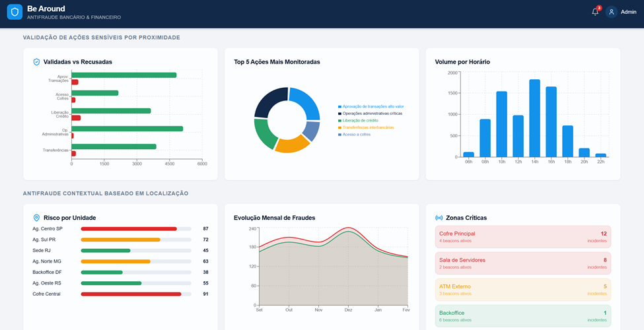The width and height of the screenshot is (644, 330).
Task: Click the score 87 for Ag. Centro SP
Action: (x=206, y=228)
